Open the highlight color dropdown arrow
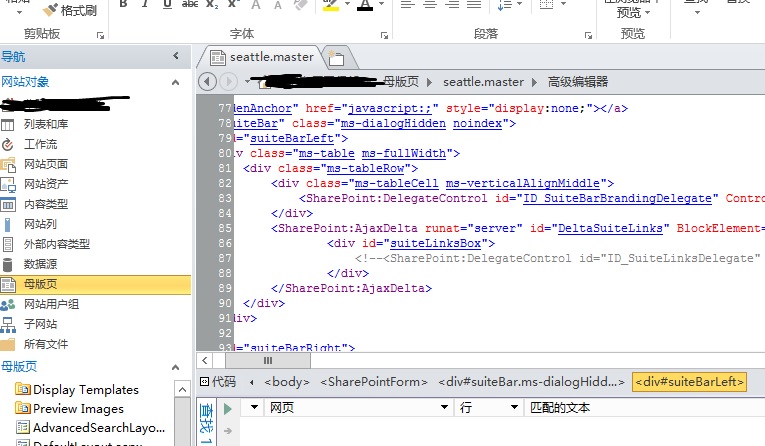The height and width of the screenshot is (446, 765). [347, 4]
